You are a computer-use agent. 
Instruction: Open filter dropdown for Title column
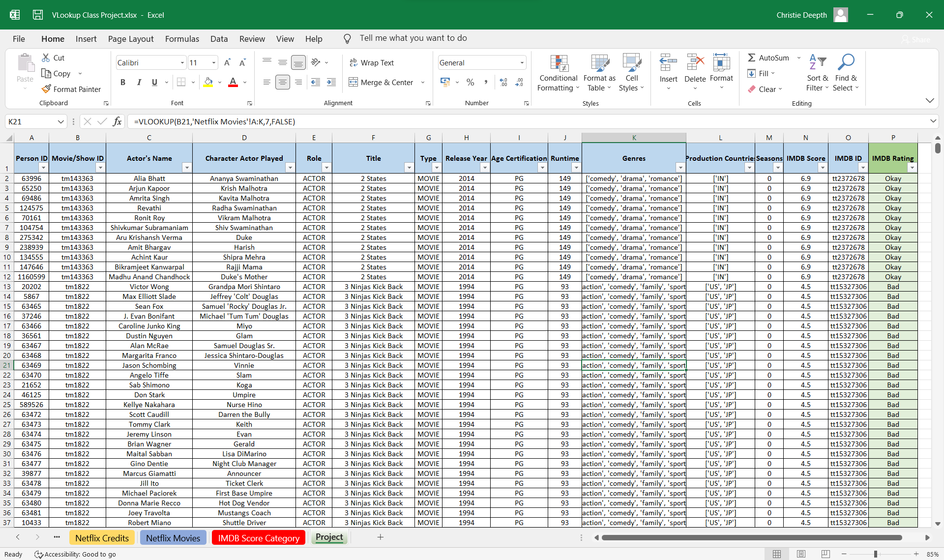point(409,168)
